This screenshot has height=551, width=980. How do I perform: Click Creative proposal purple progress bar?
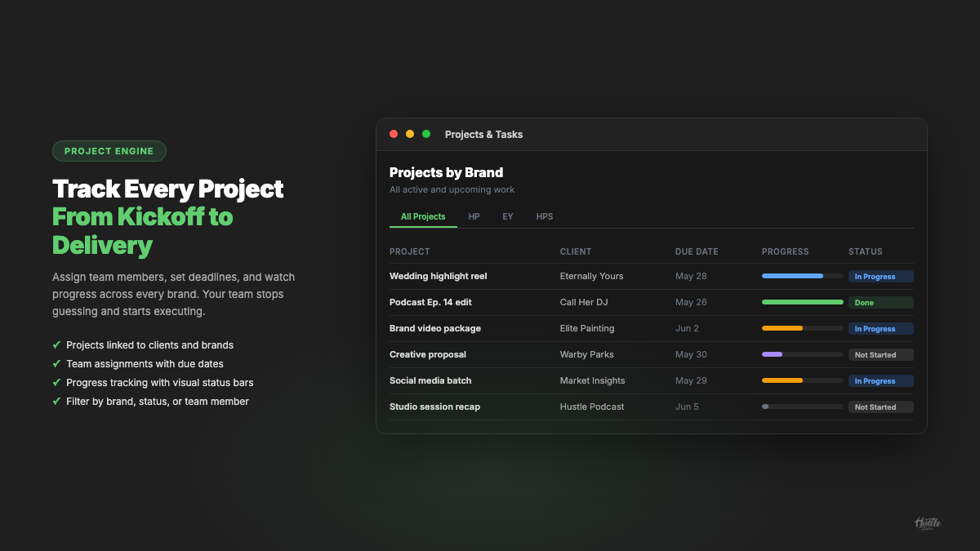pos(803,354)
